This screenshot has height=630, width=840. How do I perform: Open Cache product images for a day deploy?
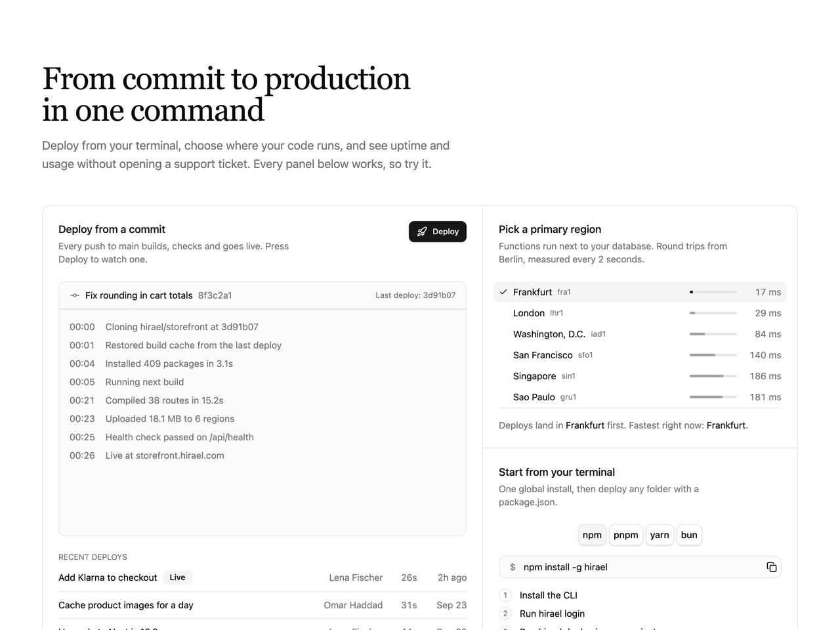coord(262,605)
